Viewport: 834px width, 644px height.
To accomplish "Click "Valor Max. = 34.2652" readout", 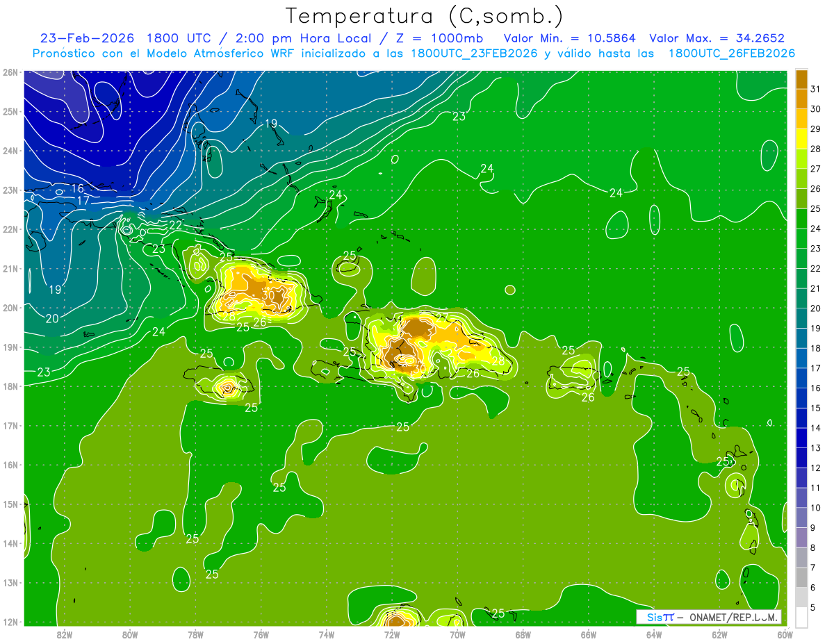I will point(717,38).
